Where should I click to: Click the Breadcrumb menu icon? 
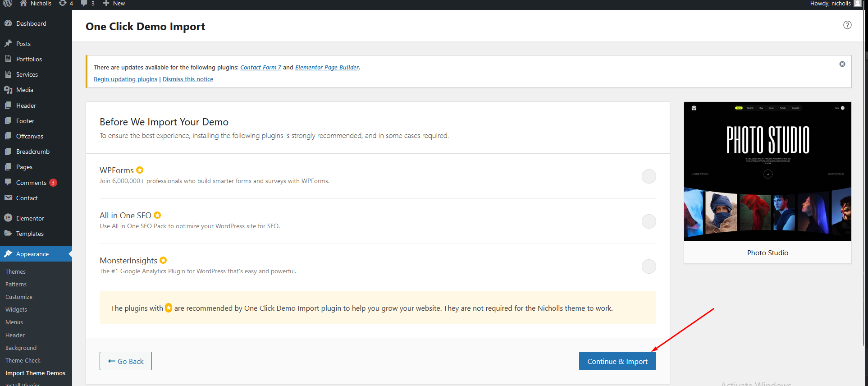click(x=8, y=151)
